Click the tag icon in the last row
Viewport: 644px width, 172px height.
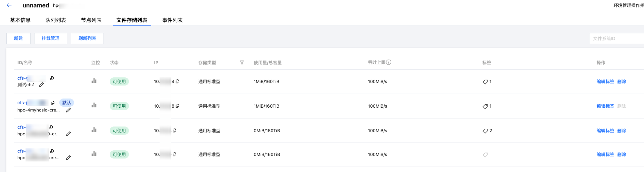tap(485, 155)
